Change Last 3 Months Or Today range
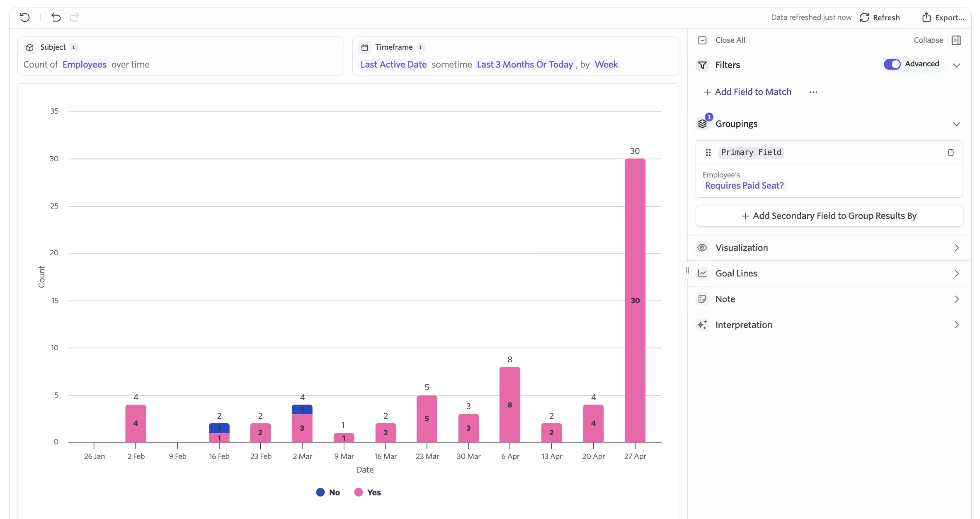The height and width of the screenshot is (519, 980). (x=525, y=65)
